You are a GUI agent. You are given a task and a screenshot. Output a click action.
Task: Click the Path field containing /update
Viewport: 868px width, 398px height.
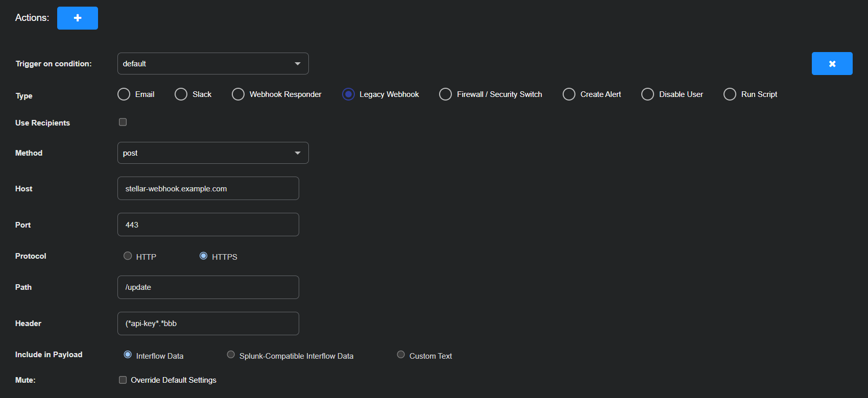point(208,287)
